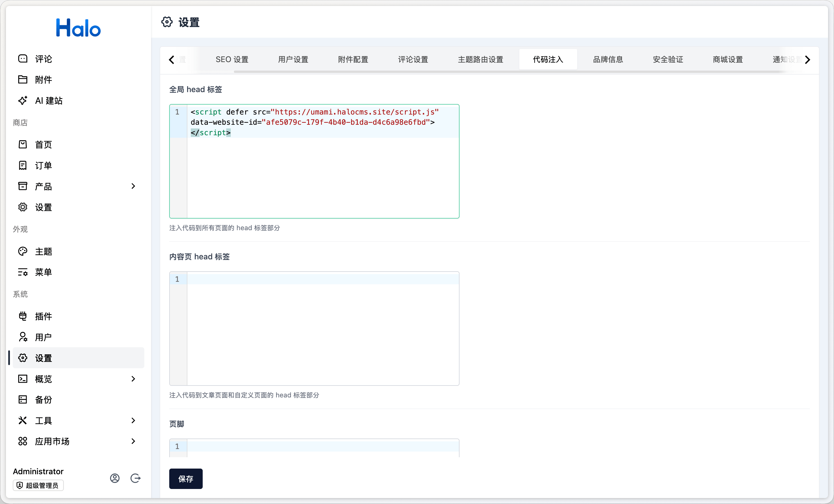Open the 备份 backup icon
The width and height of the screenshot is (834, 504).
tap(23, 399)
